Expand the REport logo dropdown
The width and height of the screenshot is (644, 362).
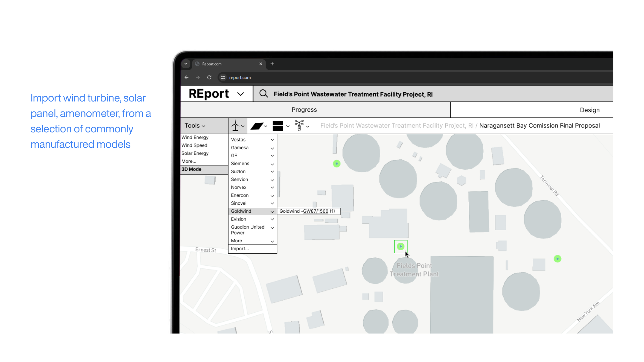240,94
